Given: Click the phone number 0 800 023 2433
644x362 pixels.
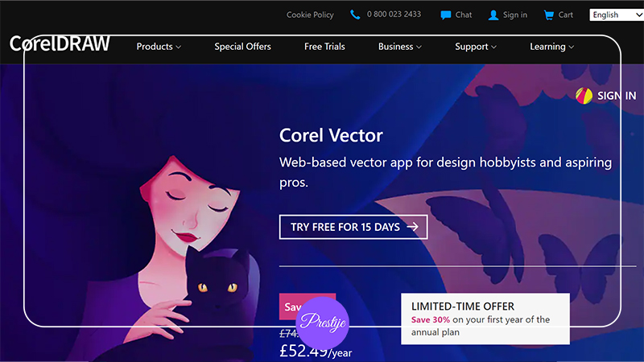Looking at the screenshot, I should (394, 14).
